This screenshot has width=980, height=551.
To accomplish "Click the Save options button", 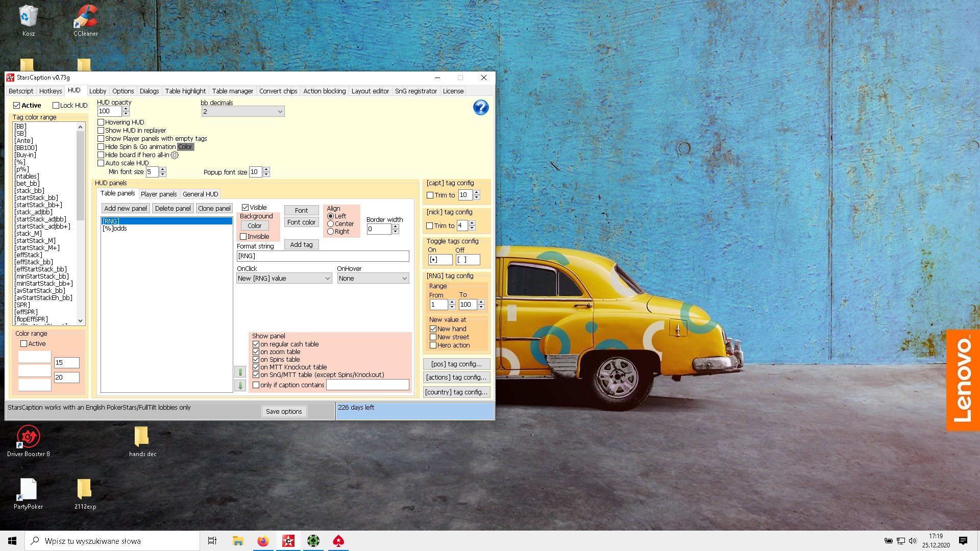I will click(284, 412).
